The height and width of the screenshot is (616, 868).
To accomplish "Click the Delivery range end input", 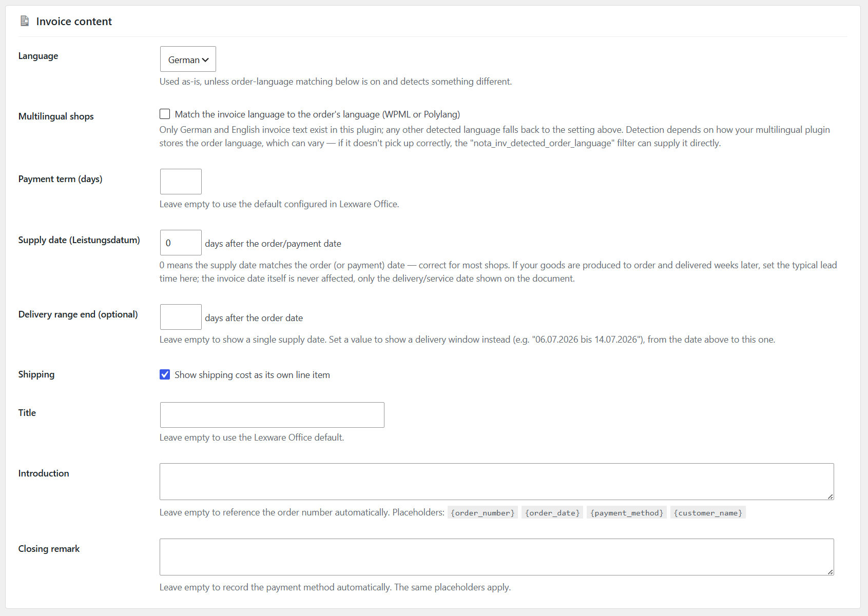I will (181, 317).
